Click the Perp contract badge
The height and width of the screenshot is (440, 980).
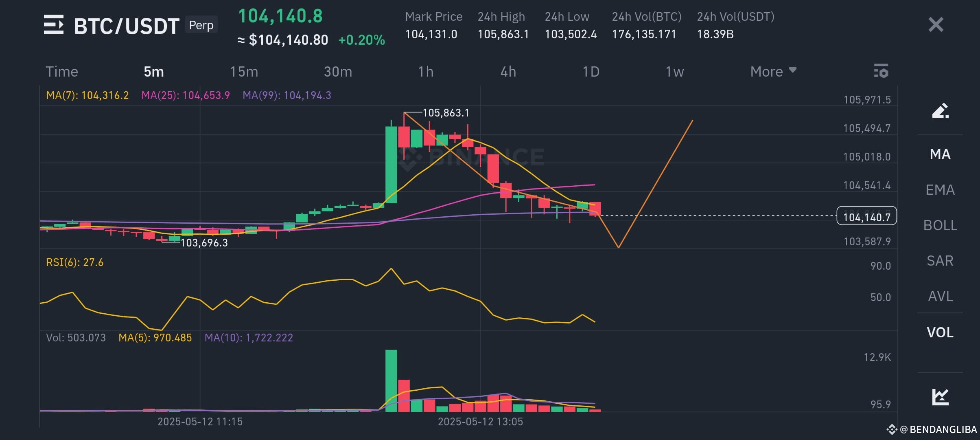(201, 25)
